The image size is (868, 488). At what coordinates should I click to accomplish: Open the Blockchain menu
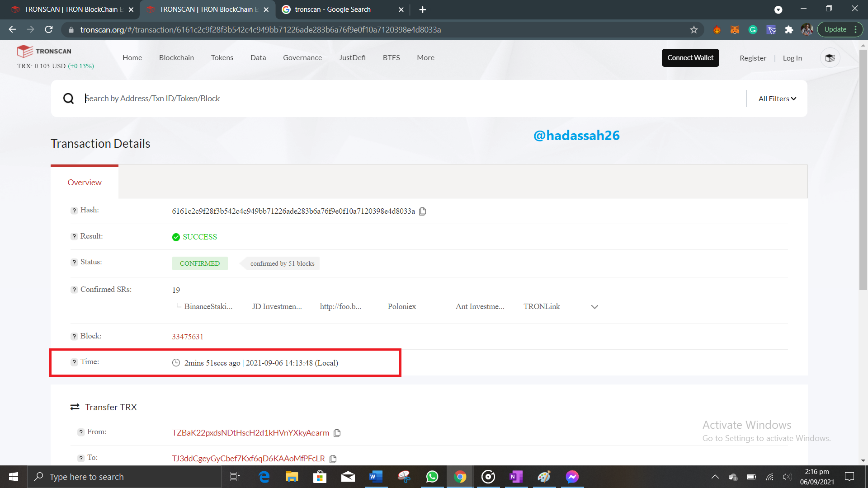176,58
